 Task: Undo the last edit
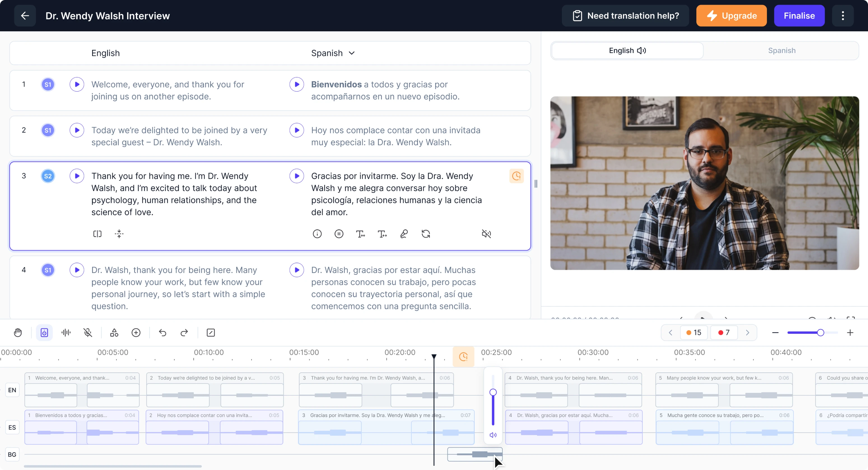pyautogui.click(x=162, y=333)
